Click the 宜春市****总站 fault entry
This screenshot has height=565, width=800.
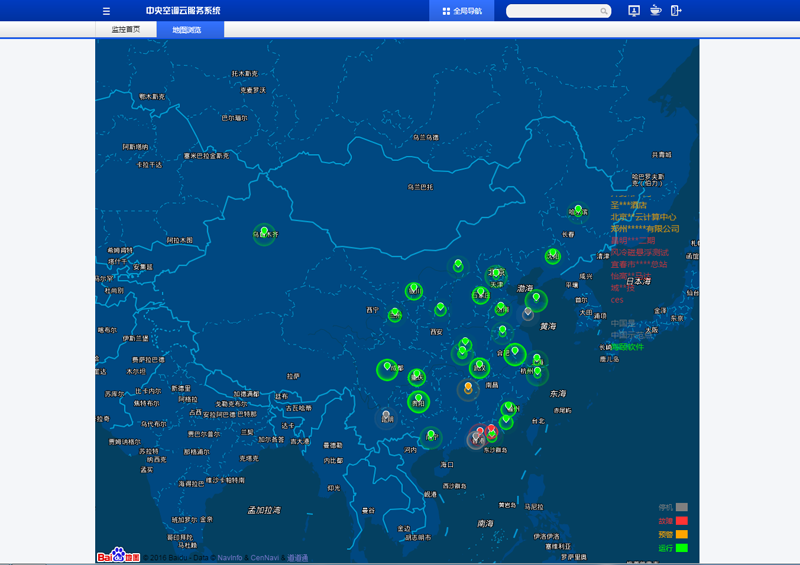point(639,264)
